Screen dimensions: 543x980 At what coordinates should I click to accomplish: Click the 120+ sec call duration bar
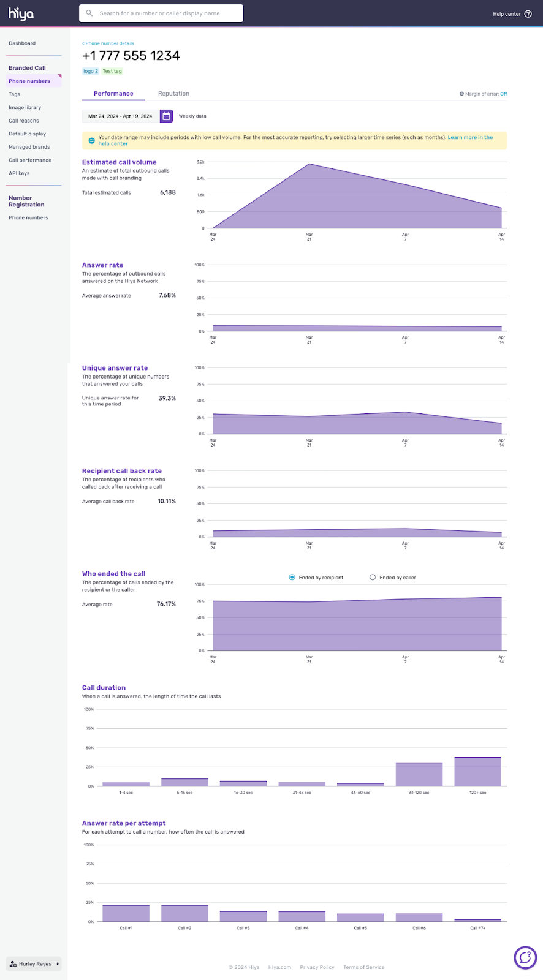click(x=477, y=772)
